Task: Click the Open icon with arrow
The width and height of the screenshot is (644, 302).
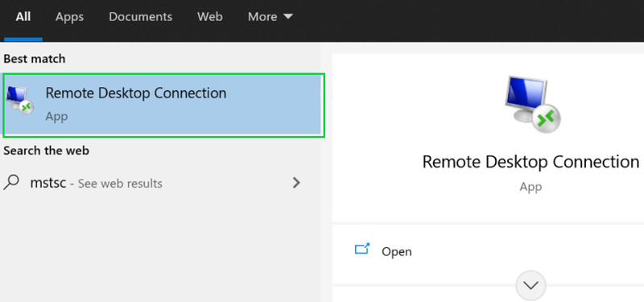Action: (x=361, y=249)
